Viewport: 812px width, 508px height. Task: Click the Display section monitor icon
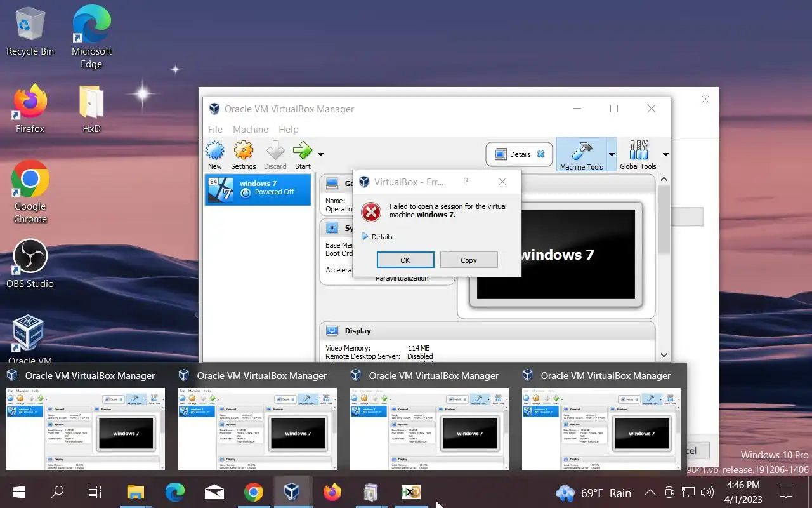(x=332, y=331)
